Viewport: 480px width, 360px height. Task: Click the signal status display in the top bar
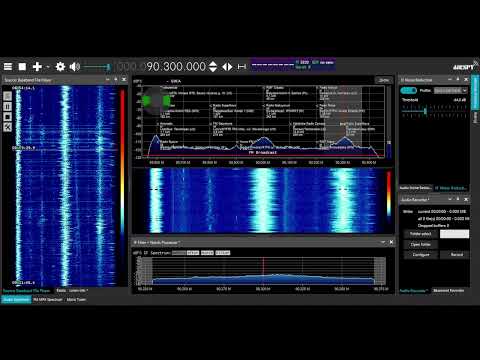(293, 64)
